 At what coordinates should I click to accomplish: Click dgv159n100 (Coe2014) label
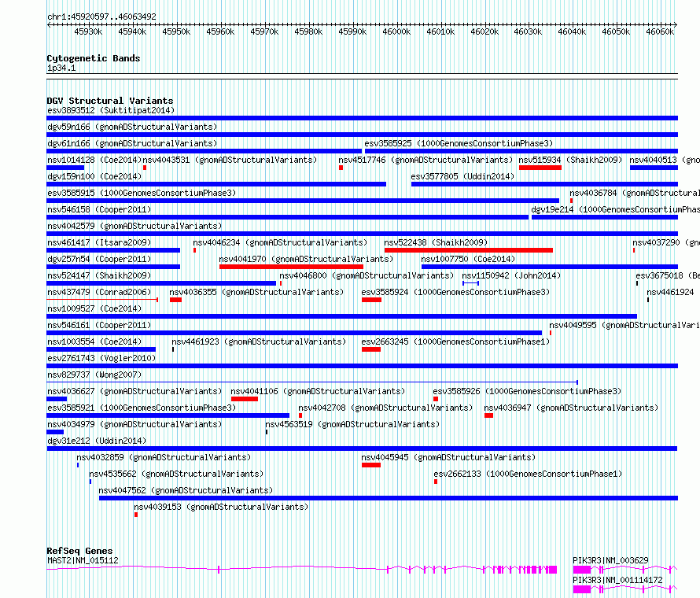click(94, 176)
